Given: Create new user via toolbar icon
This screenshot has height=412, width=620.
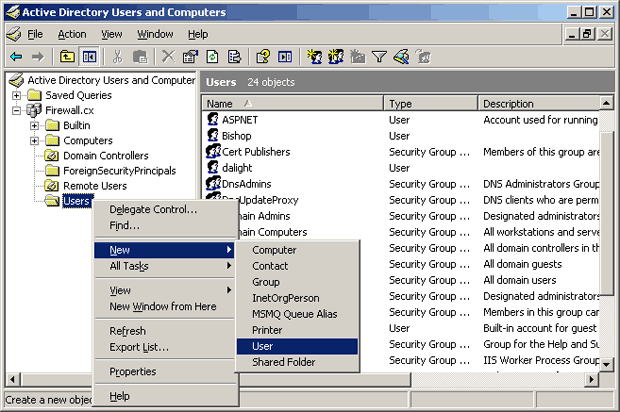Looking at the screenshot, I should (x=314, y=57).
